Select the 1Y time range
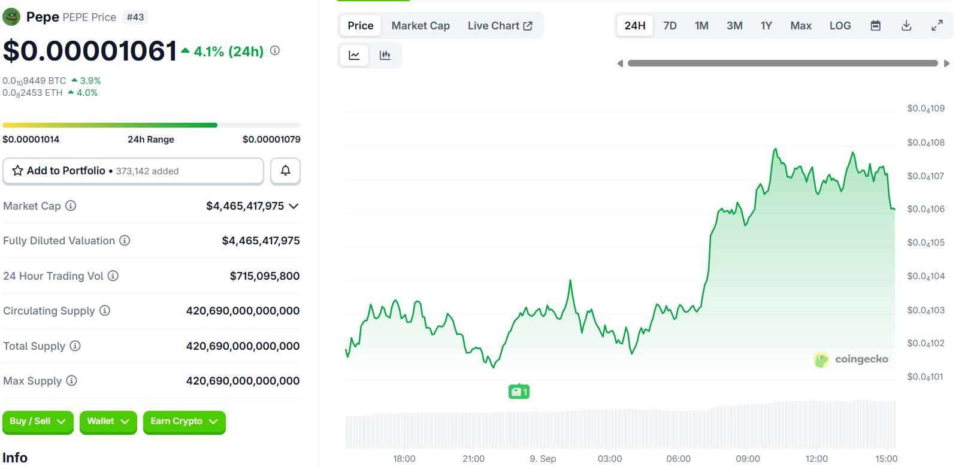 pyautogui.click(x=766, y=26)
